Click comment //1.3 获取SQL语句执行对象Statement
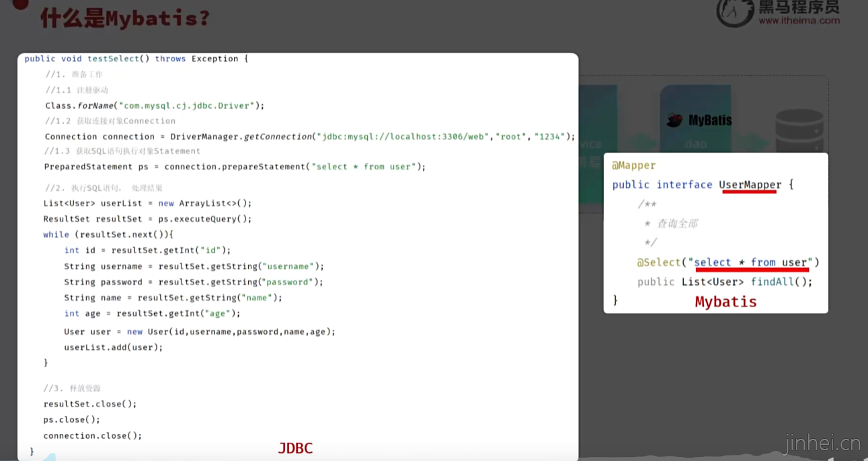868x461 pixels. (122, 151)
